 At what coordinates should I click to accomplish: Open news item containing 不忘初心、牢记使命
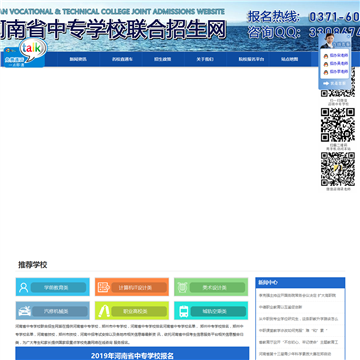[x=298, y=342]
